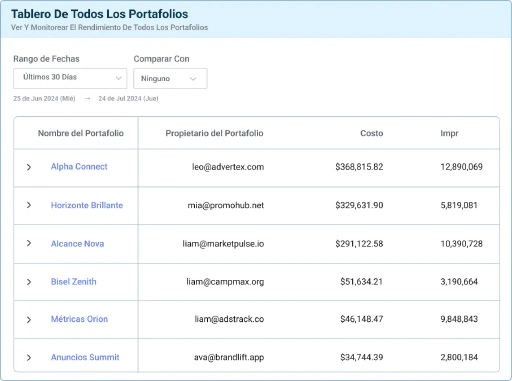The height and width of the screenshot is (381, 512).
Task: Open the Anuncios Summit portfolio link
Action: tap(85, 357)
